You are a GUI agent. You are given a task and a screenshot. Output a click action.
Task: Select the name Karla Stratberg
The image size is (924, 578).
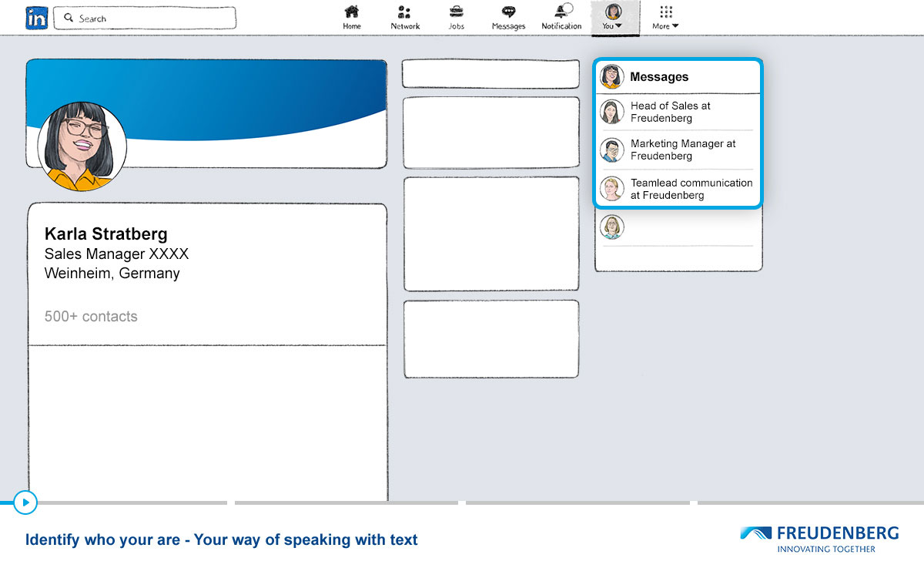pyautogui.click(x=106, y=234)
